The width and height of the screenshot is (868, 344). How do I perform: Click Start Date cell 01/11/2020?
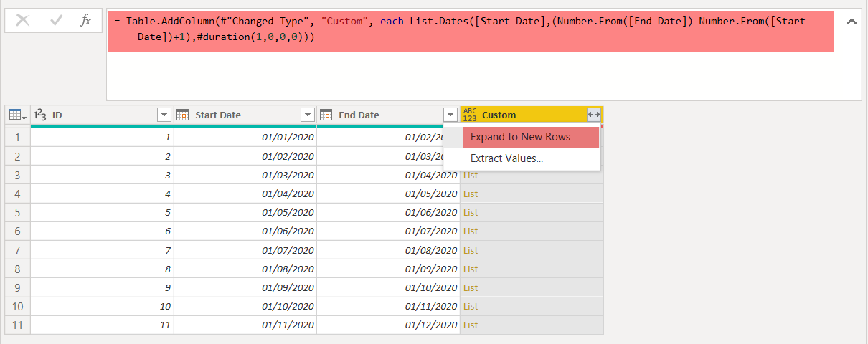tap(245, 325)
